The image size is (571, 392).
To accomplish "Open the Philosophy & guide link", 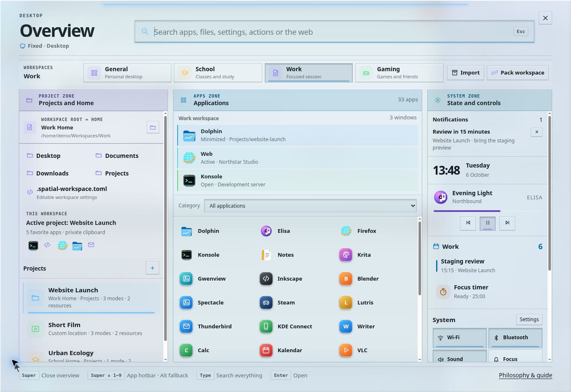I will point(525,375).
